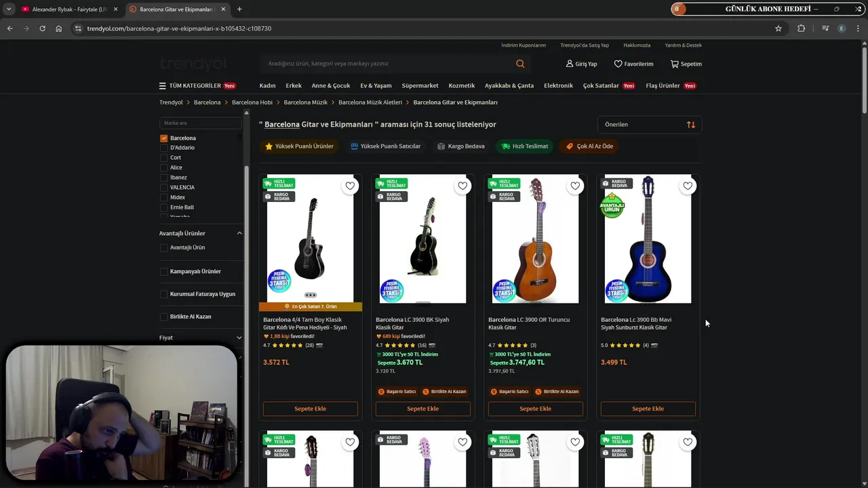
Task: Open Giriş Yap account login
Action: click(582, 64)
